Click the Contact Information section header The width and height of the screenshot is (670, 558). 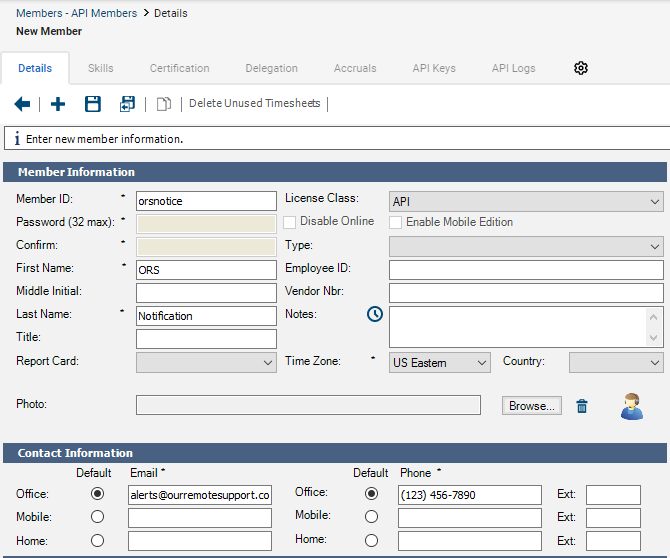[x=335, y=453]
